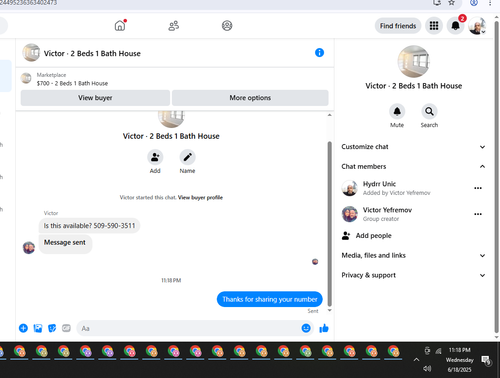Collapse the Chat members section
This screenshot has height=378, width=500.
(x=413, y=166)
